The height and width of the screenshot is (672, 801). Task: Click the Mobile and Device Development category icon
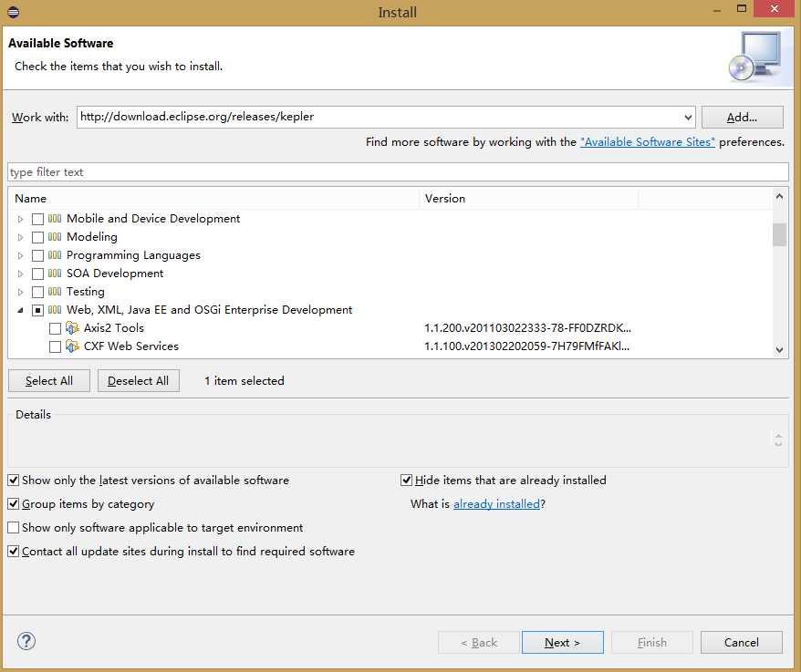pyautogui.click(x=55, y=219)
